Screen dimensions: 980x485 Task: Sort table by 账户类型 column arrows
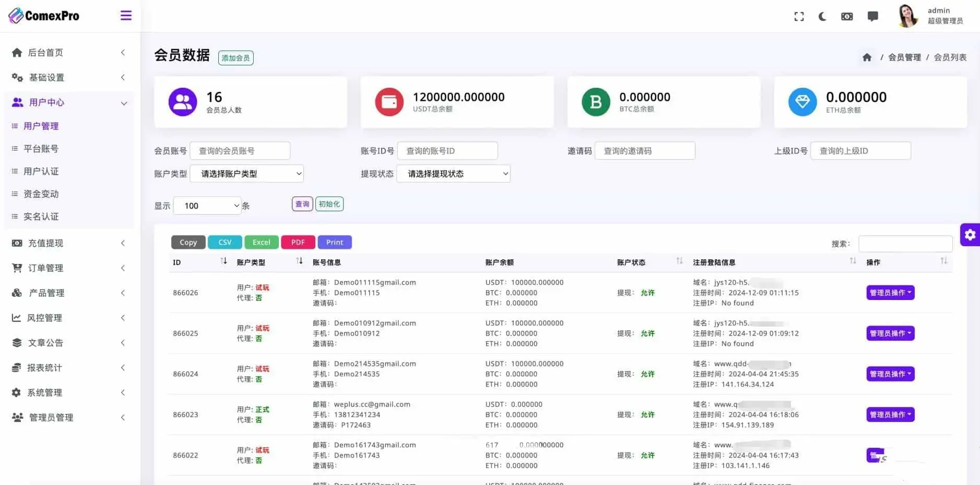point(299,261)
